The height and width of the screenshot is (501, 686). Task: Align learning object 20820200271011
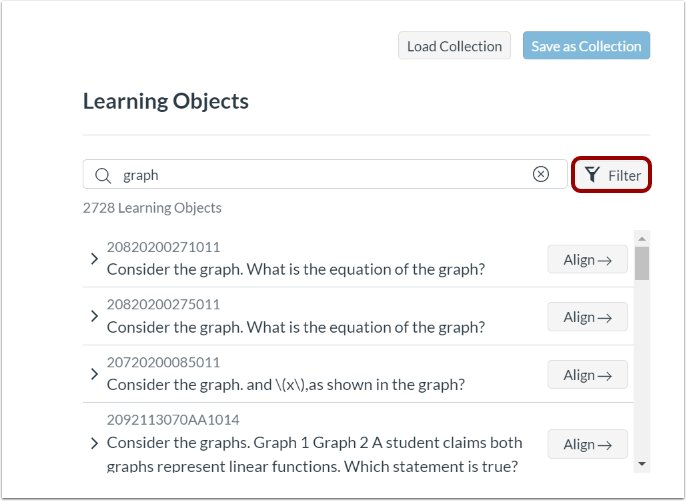[587, 260]
